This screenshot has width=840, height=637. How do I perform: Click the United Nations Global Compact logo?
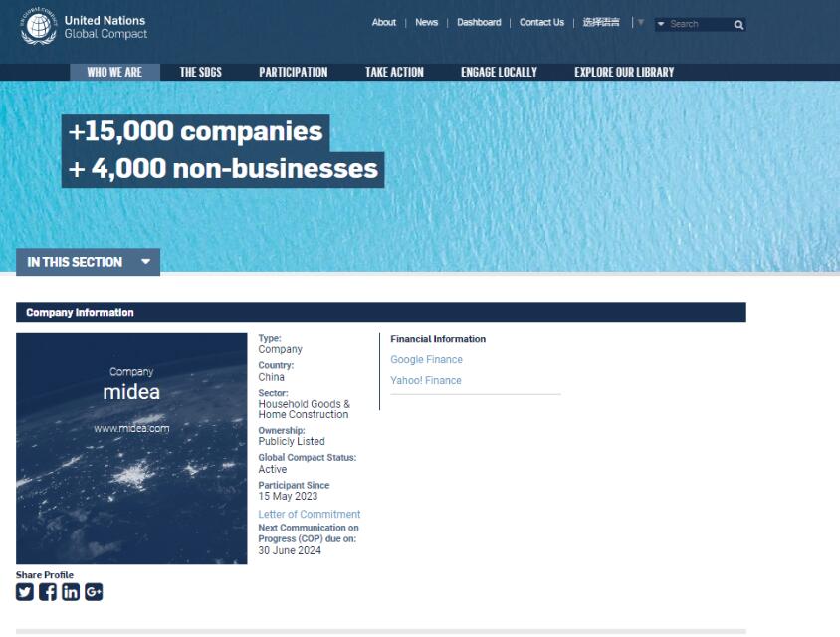tap(84, 26)
